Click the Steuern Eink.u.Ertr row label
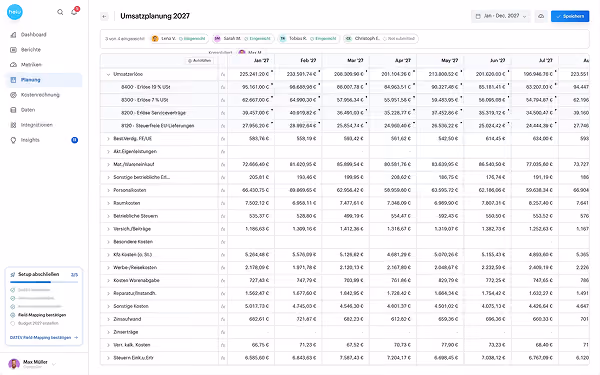The height and width of the screenshot is (375, 600). pyautogui.click(x=134, y=358)
